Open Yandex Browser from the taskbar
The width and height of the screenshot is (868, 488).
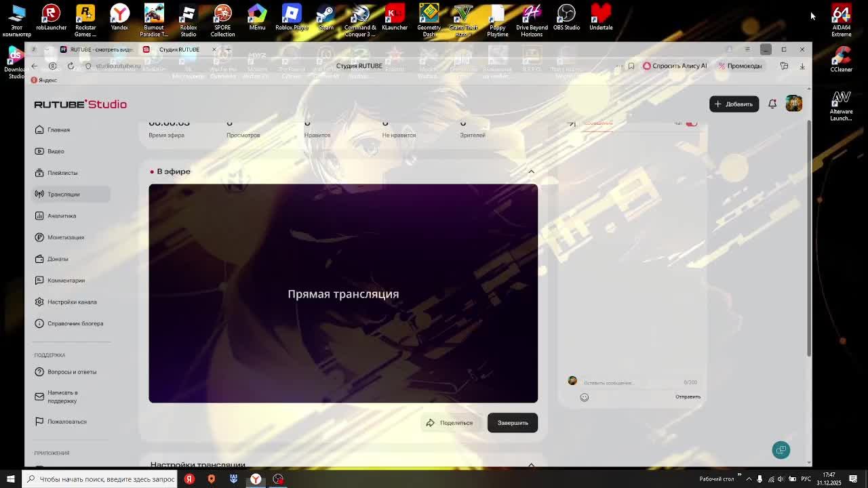coord(256,479)
